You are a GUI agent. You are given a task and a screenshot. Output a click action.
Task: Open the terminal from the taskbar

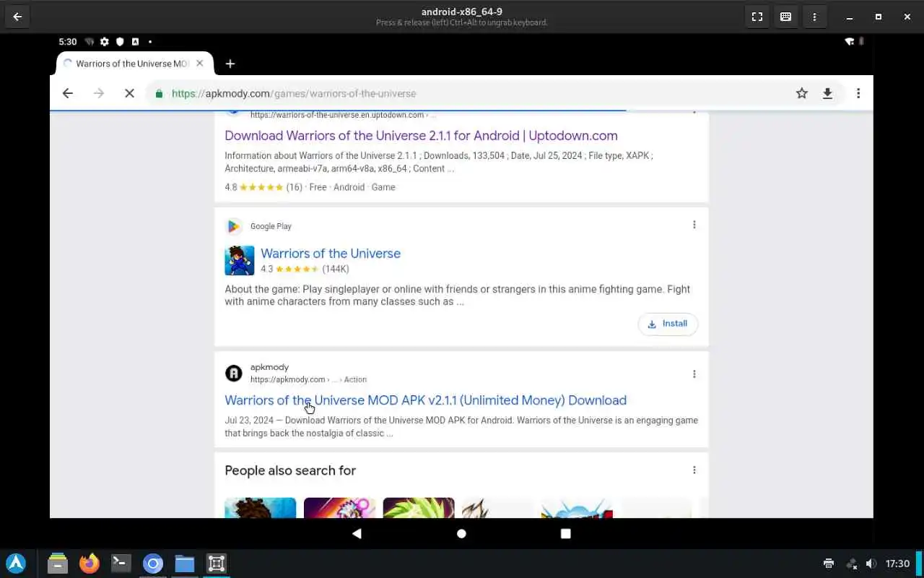point(121,564)
